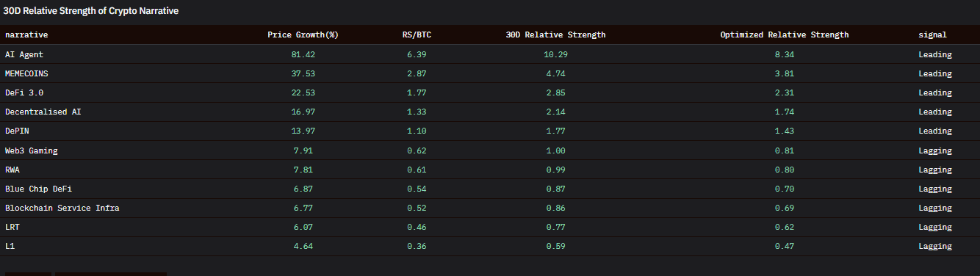Select the Blue Chip DeFi row

[490, 189]
